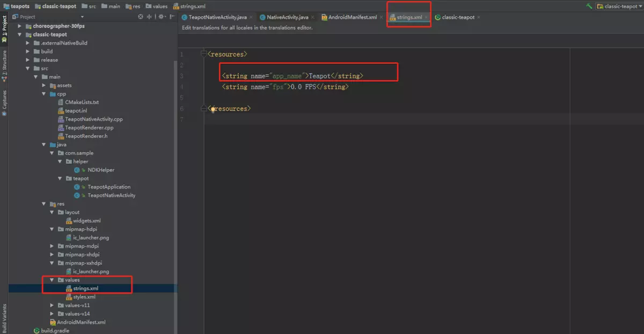Select build.gradle in the project tree
The width and height of the screenshot is (644, 334).
52,331
